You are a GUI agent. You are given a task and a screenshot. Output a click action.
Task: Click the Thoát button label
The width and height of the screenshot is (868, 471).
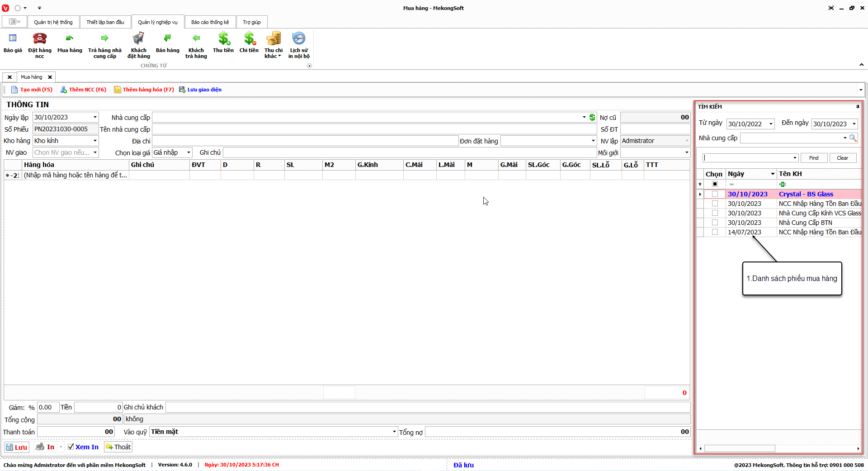tap(123, 447)
